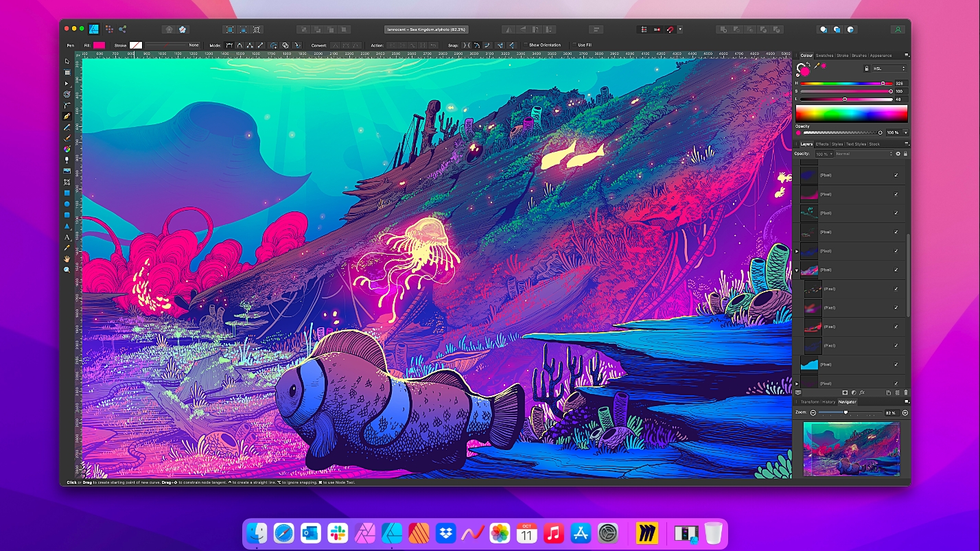The image size is (980, 551).
Task: Enable the Show Orientation checkbox
Action: click(x=526, y=45)
